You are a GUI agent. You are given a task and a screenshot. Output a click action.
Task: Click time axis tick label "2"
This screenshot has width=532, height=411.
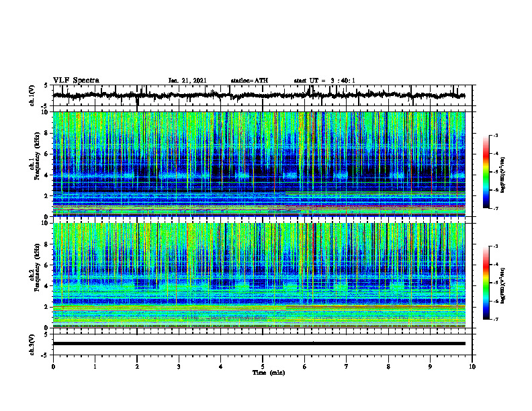point(137,367)
